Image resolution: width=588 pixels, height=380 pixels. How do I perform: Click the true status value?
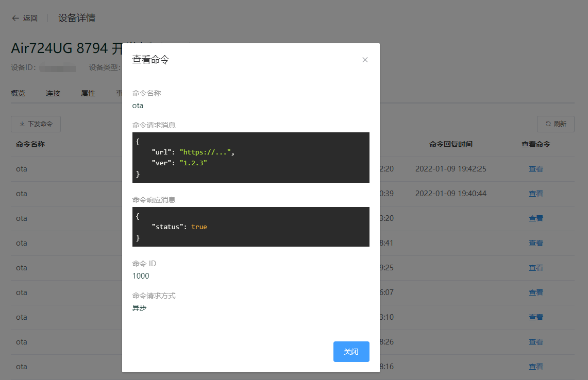pos(199,227)
